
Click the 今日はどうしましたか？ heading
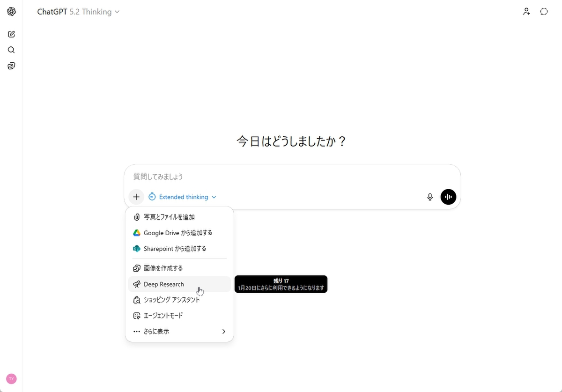(x=292, y=141)
